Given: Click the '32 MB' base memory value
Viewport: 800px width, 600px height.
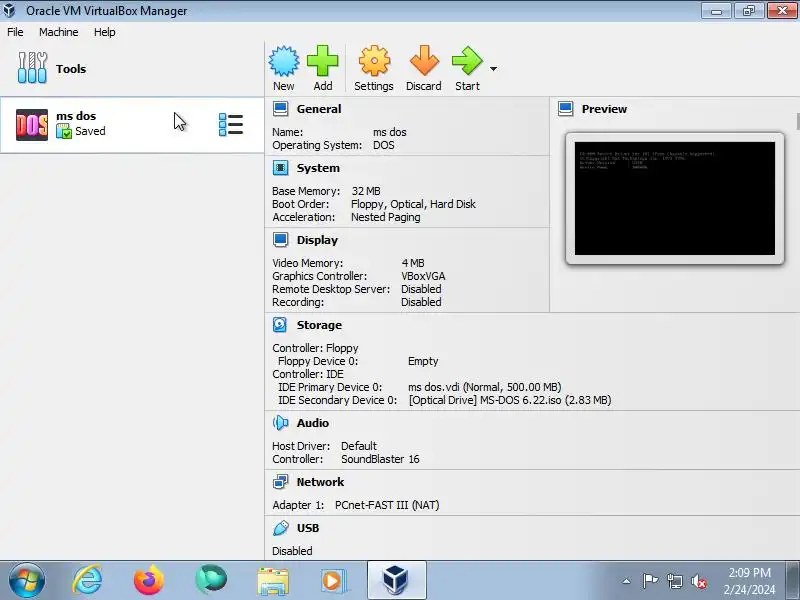Looking at the screenshot, I should pos(366,191).
